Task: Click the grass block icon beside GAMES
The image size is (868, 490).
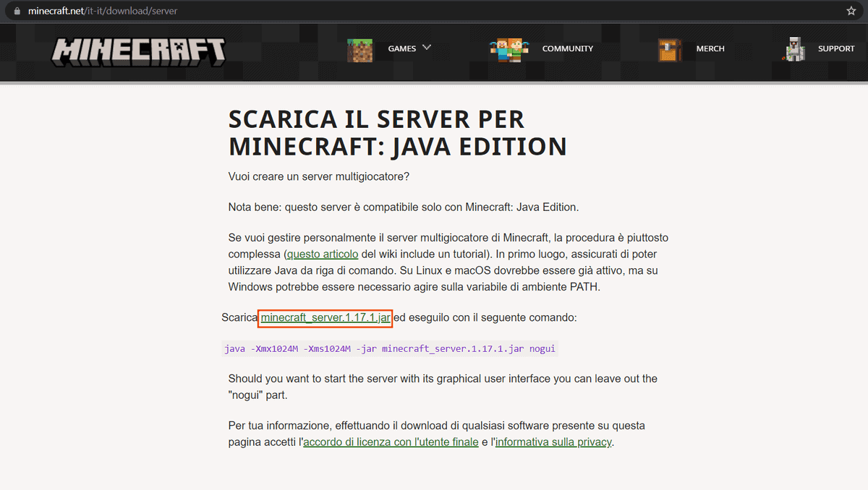Action: click(x=359, y=48)
